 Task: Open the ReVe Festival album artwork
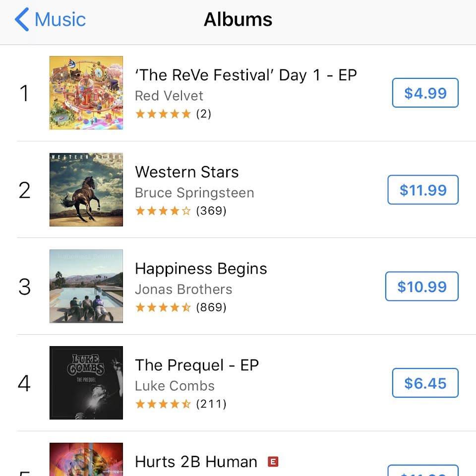coord(86,93)
